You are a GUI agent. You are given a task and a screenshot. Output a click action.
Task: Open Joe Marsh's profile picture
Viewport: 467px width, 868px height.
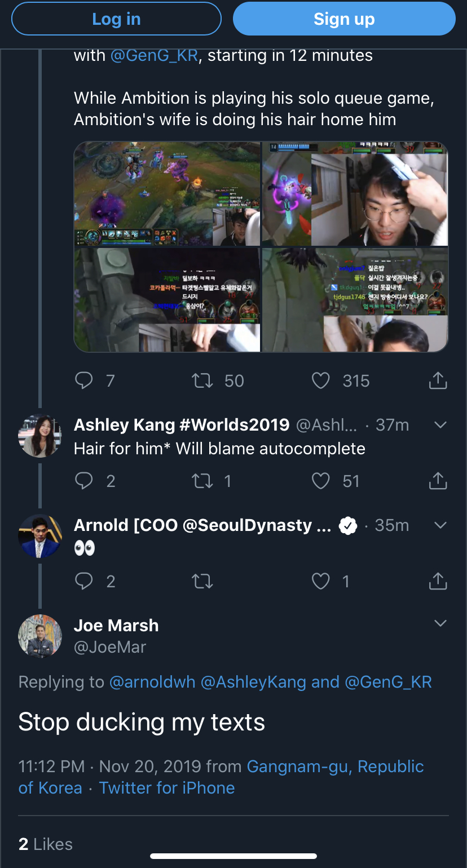[x=40, y=636]
